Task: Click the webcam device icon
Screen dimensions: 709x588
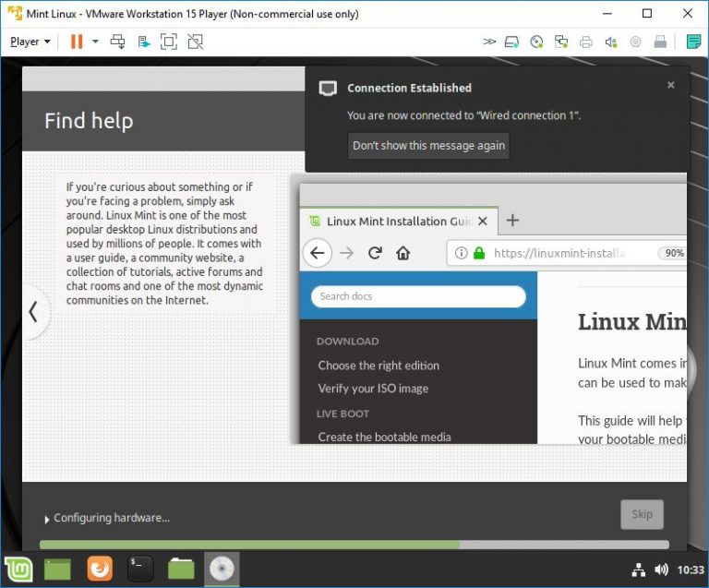Action: [x=635, y=42]
